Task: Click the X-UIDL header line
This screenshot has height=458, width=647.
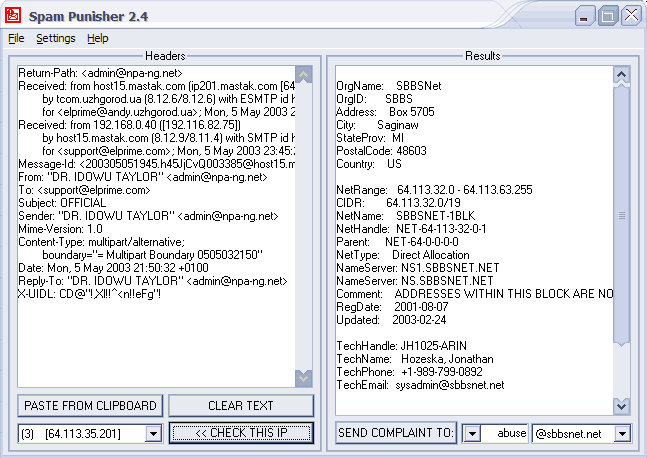Action: [x=89, y=294]
